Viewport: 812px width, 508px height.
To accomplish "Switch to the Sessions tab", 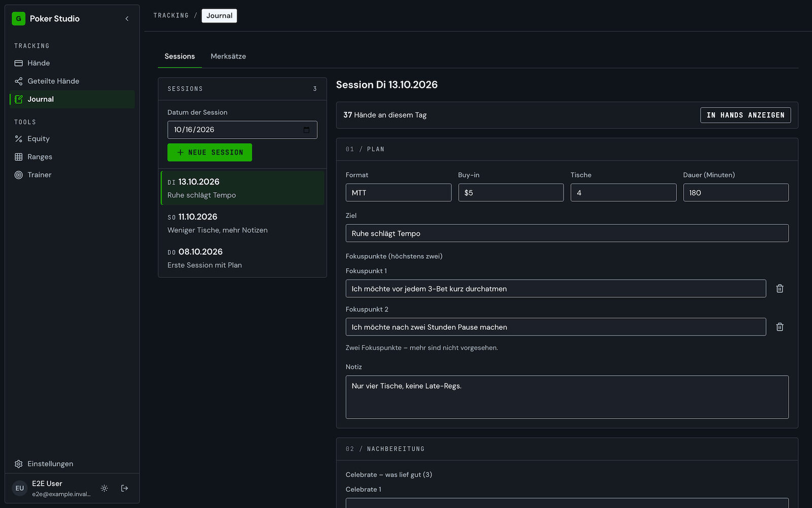I will tap(180, 56).
